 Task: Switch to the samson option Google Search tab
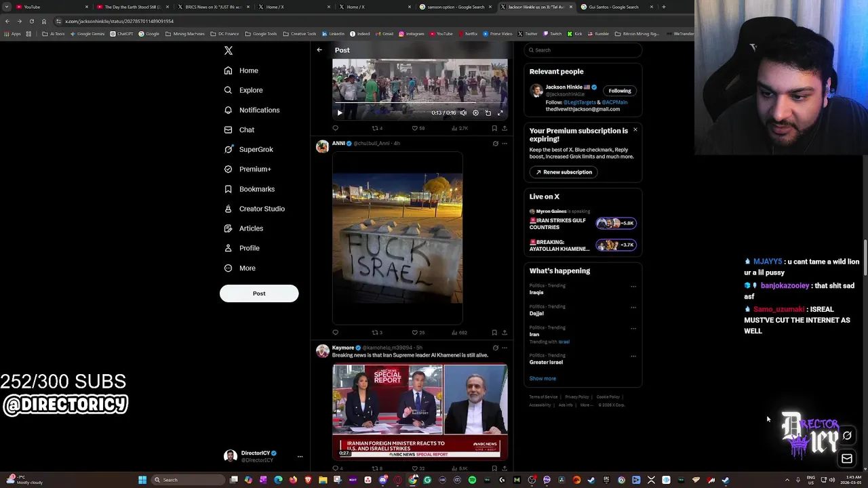[x=454, y=7]
